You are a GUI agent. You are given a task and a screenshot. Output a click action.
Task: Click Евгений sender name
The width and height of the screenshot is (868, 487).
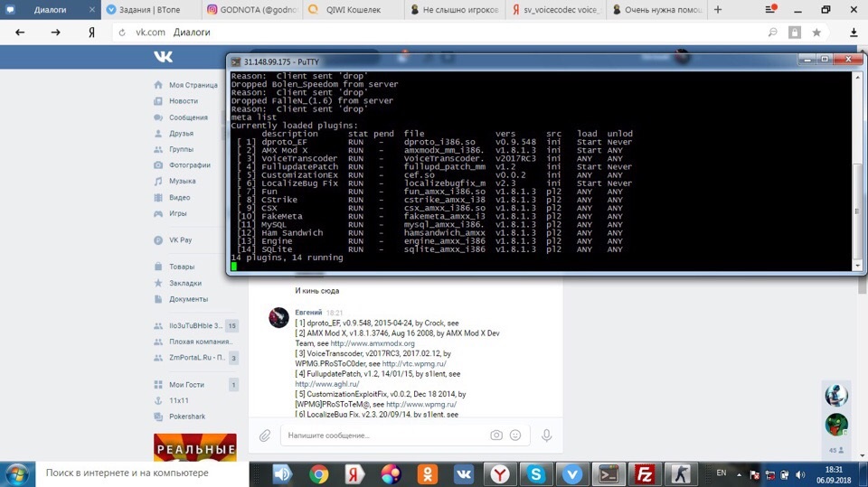point(308,312)
